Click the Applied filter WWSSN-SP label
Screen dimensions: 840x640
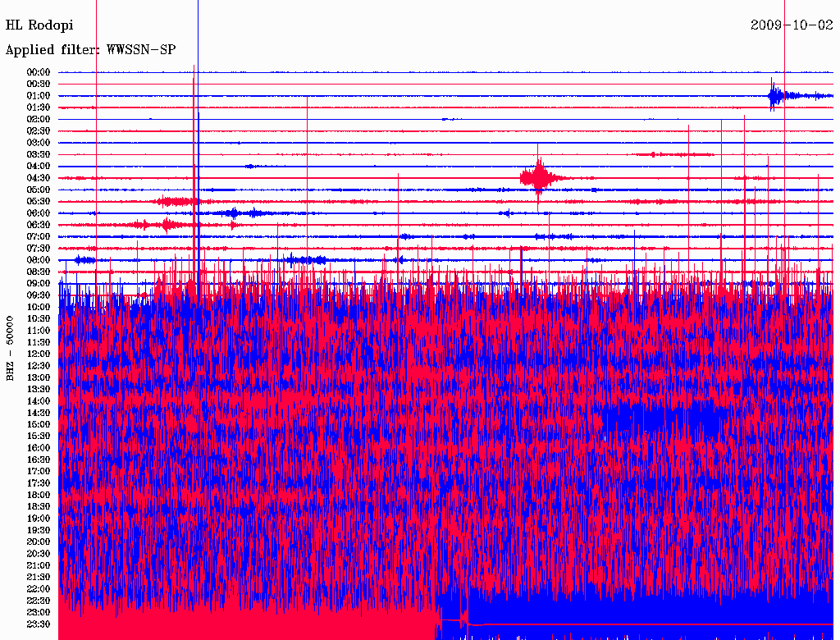[90, 50]
